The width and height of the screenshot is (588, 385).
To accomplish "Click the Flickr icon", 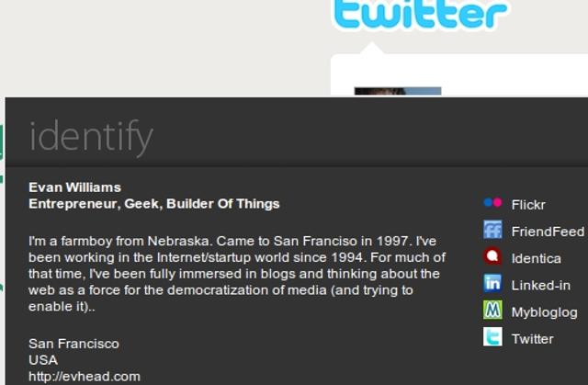I will 492,203.
